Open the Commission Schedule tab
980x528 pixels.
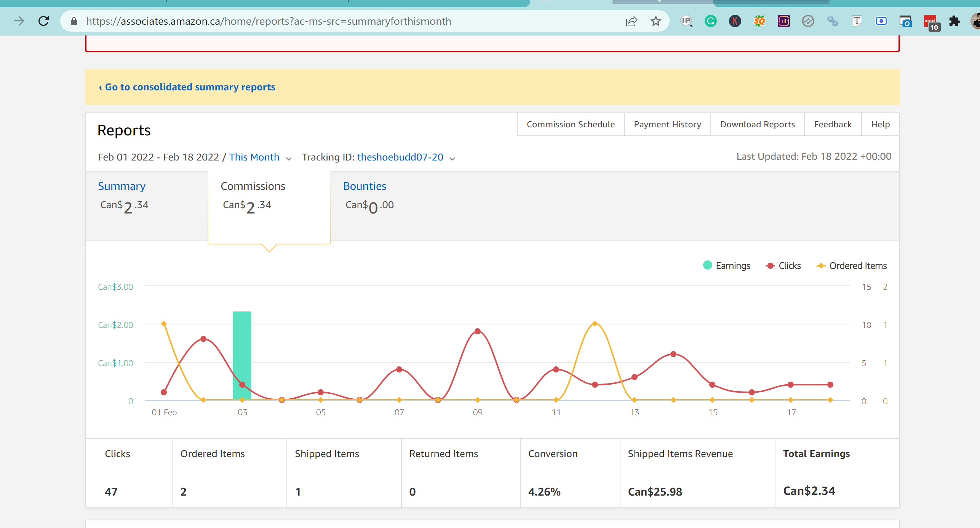pyautogui.click(x=571, y=124)
